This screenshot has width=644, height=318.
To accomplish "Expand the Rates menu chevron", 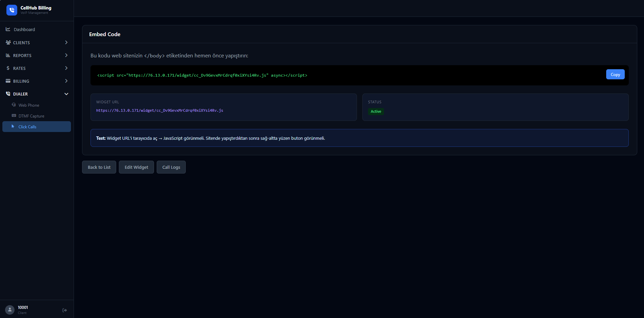I will [66, 68].
